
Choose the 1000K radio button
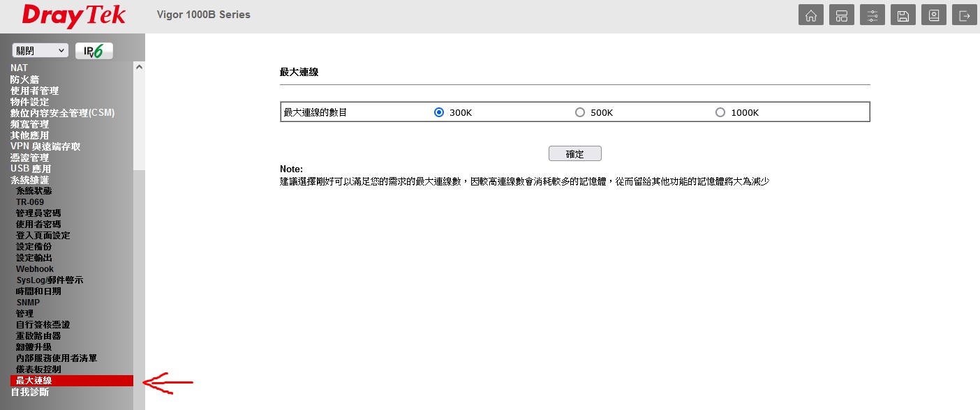pyautogui.click(x=720, y=112)
